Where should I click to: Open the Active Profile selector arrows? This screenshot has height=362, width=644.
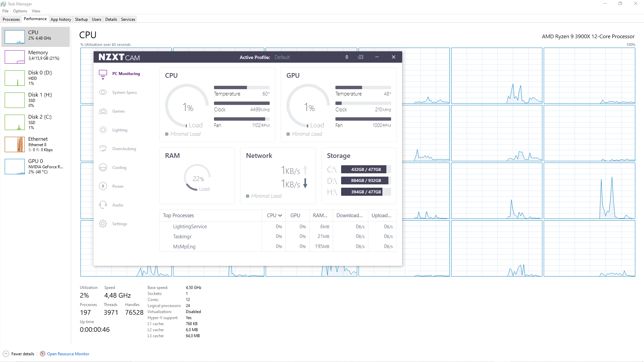pyautogui.click(x=346, y=57)
